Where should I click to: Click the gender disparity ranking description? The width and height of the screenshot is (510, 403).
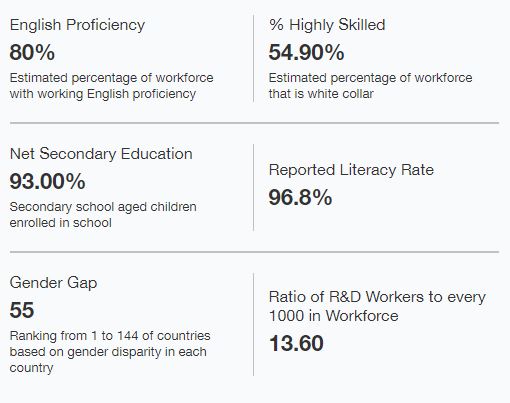coord(110,352)
